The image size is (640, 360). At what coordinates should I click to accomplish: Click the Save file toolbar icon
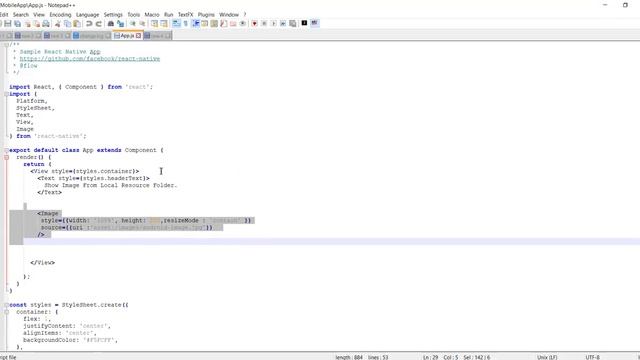8,24
